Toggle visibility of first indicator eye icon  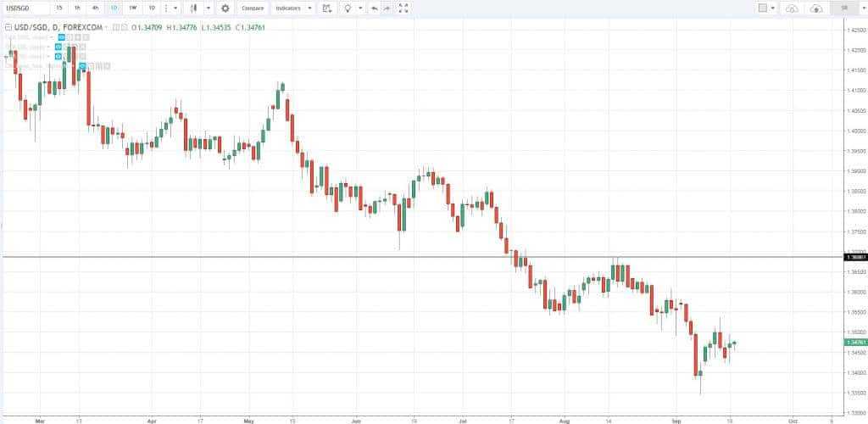click(x=61, y=37)
